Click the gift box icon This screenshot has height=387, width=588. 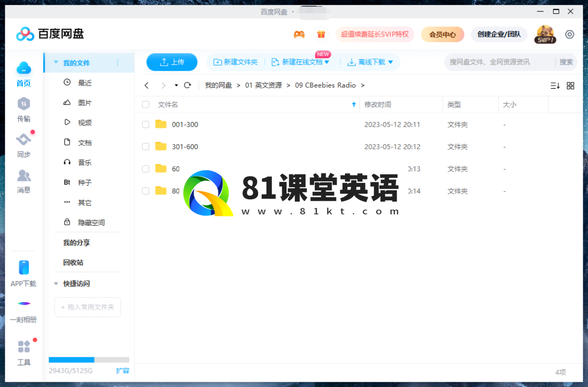[321, 34]
